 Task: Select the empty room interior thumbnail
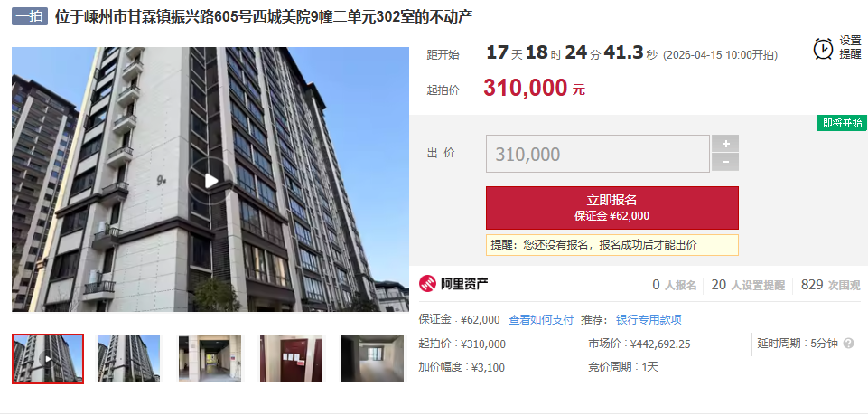(x=372, y=358)
